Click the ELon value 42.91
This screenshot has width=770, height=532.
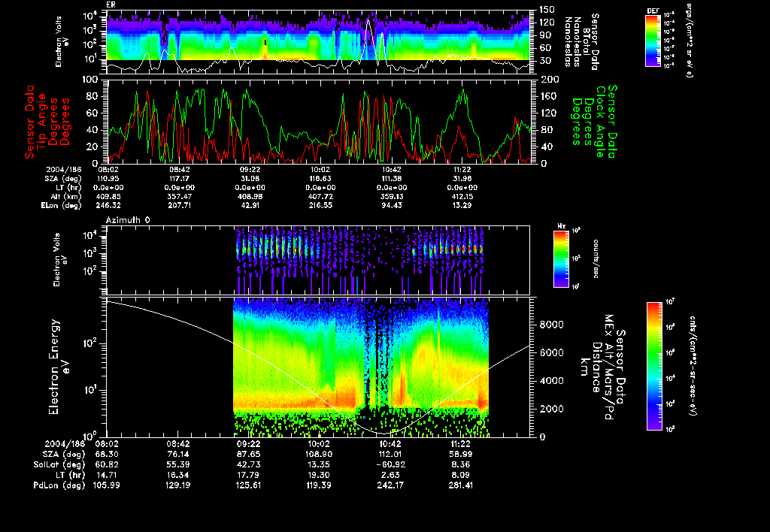click(250, 206)
